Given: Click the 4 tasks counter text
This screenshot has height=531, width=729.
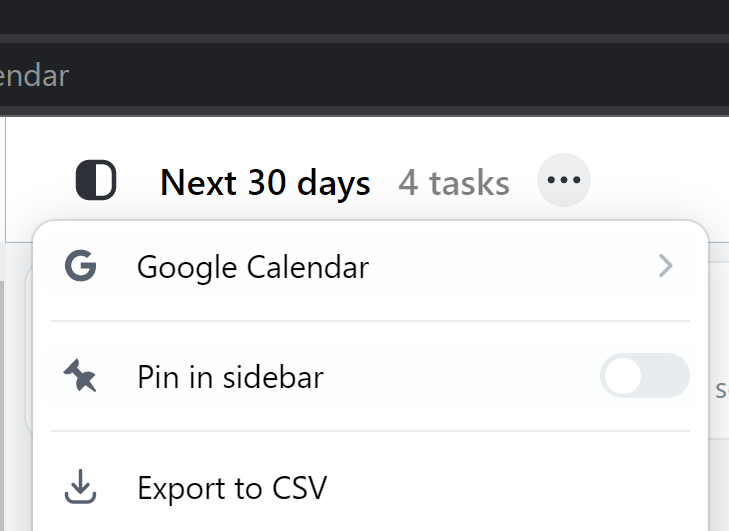Looking at the screenshot, I should pyautogui.click(x=454, y=182).
